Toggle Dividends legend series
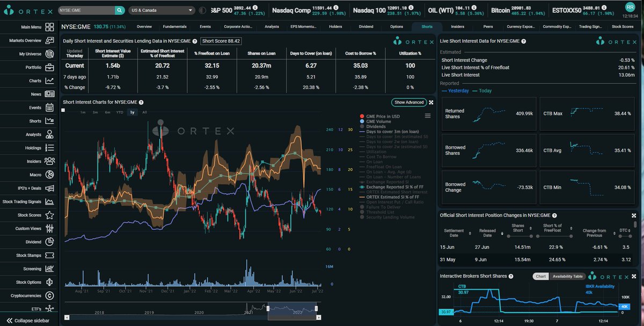 374,127
